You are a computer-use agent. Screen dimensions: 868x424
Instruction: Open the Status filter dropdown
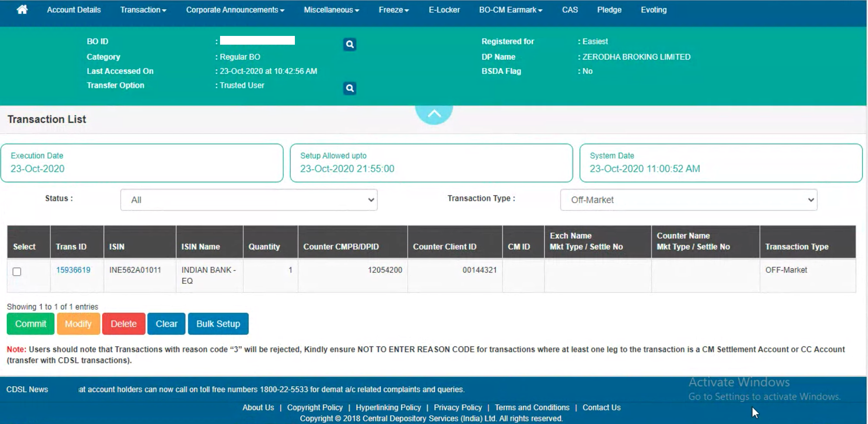pyautogui.click(x=248, y=200)
